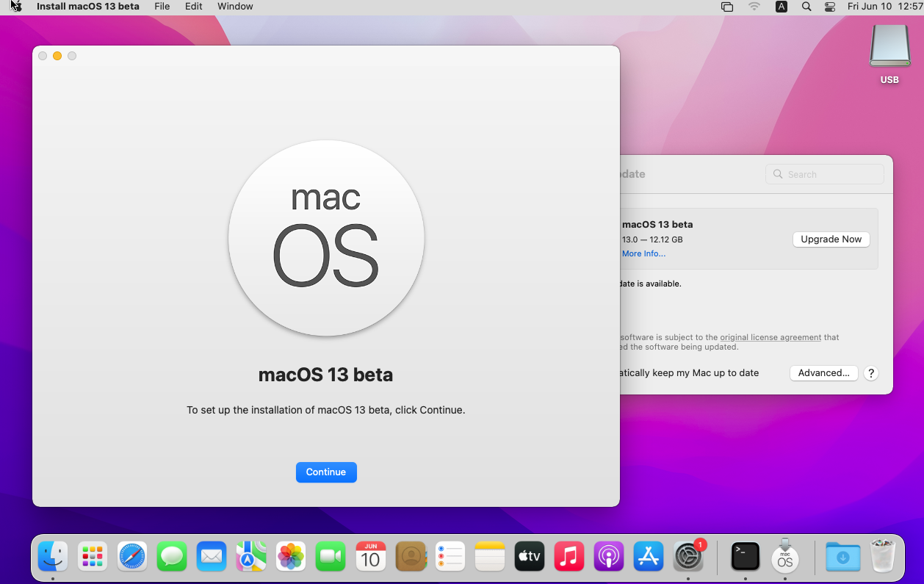This screenshot has height=584, width=924.
Task: Open Maps from the Dock
Action: click(x=251, y=557)
